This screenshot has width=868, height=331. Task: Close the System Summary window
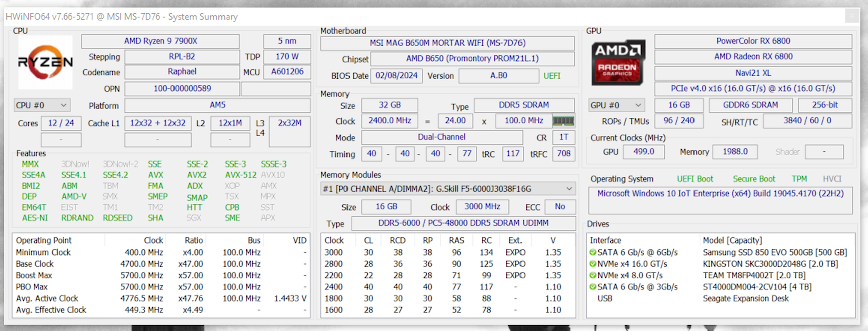tap(852, 16)
